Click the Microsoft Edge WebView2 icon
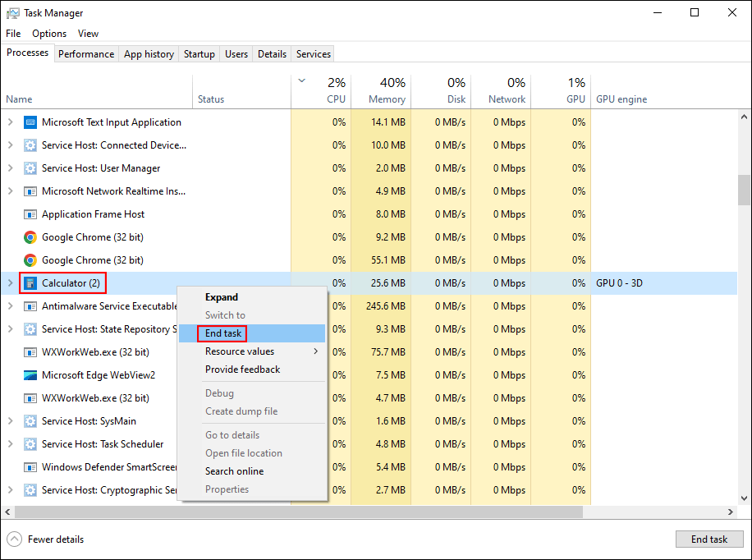752x560 pixels. point(30,375)
